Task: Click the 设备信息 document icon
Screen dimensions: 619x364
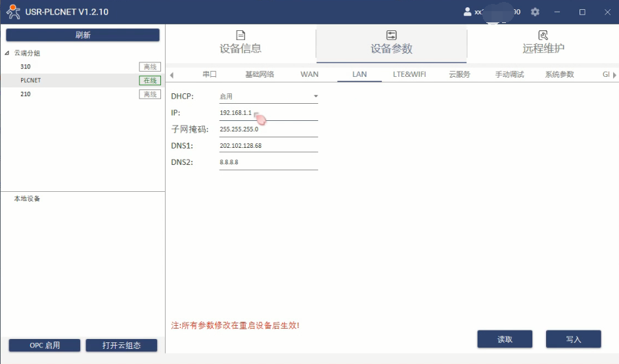Action: click(x=241, y=35)
